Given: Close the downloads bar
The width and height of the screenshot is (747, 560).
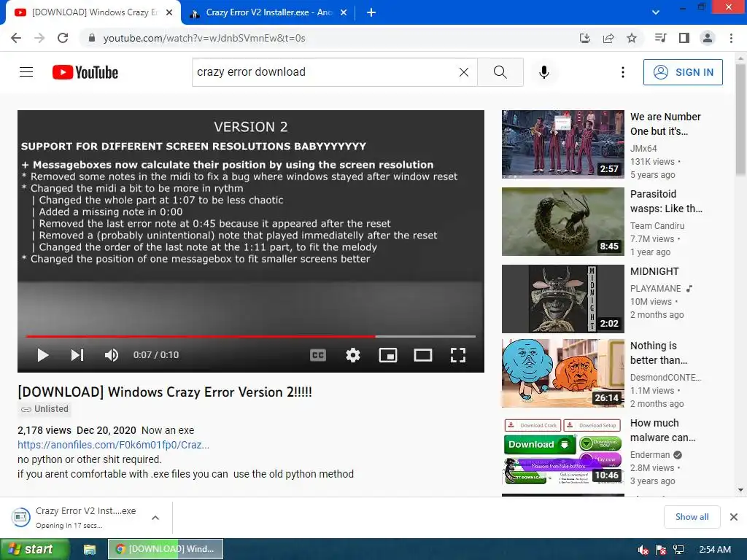Looking at the screenshot, I should pyautogui.click(x=734, y=517).
